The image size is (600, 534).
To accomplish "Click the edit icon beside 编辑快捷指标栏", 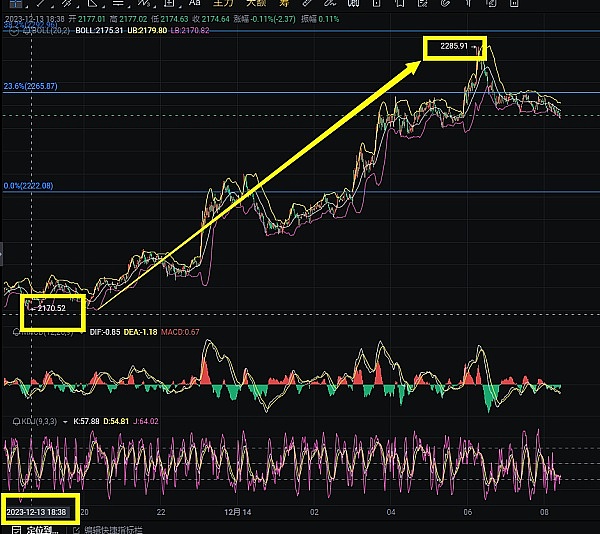I will [x=76, y=528].
